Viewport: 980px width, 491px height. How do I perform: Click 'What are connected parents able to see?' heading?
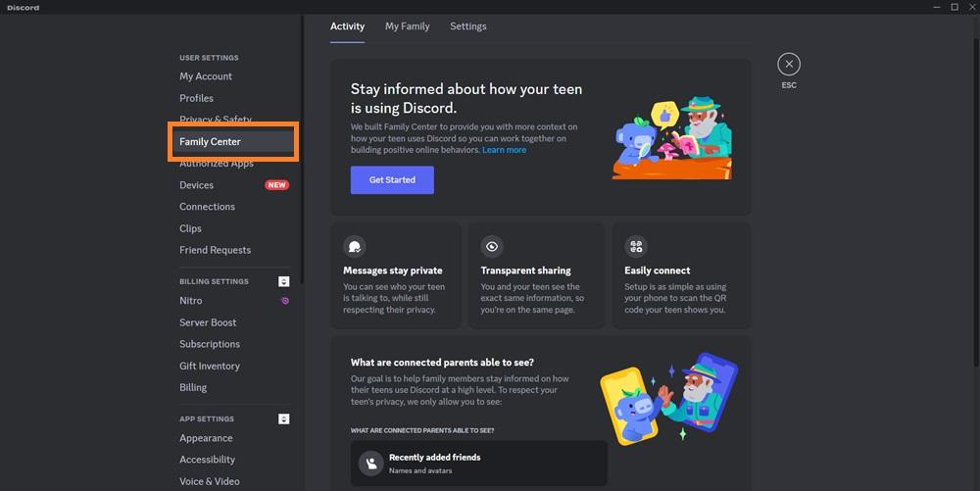[x=442, y=363]
